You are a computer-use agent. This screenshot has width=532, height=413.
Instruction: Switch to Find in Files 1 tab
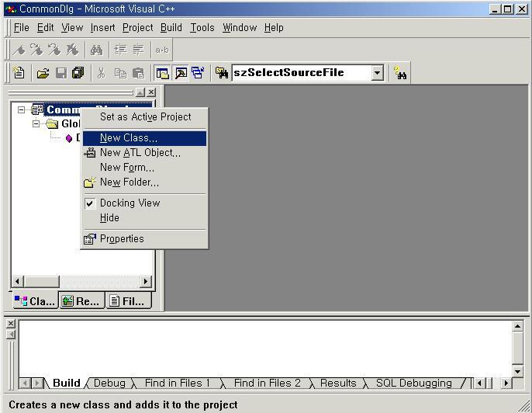pyautogui.click(x=177, y=383)
